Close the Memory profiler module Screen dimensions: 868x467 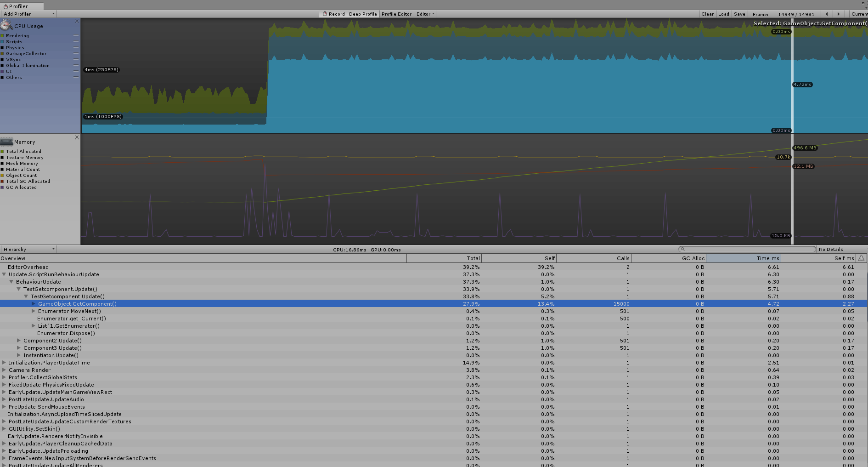77,137
